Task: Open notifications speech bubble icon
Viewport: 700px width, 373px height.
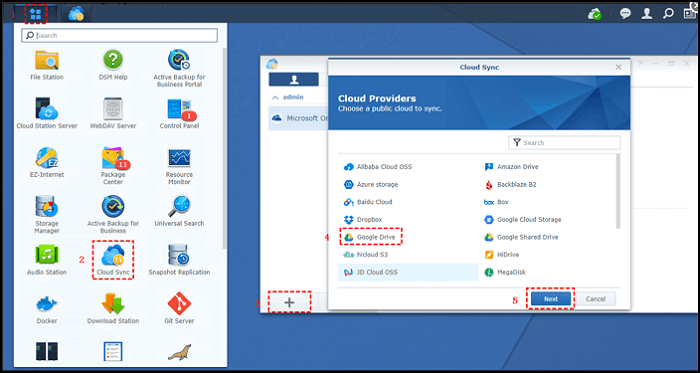Action: 625,14
